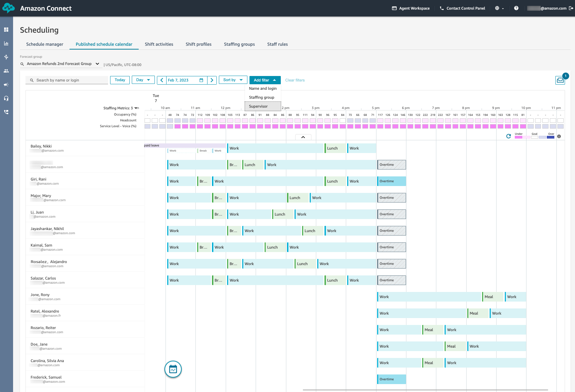Collapse the staffing metrics panel chevron
575x392 pixels.
(x=303, y=137)
